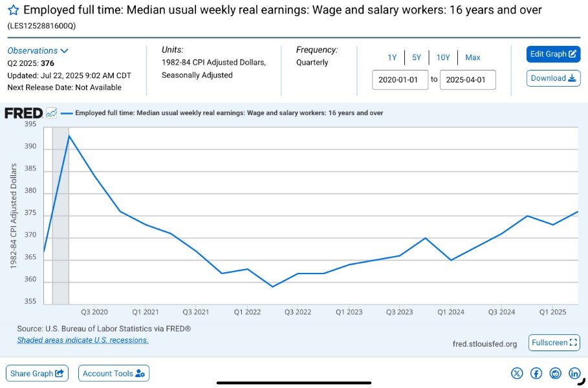
Task: Click the chart icon next to FRED logo
Action: (52, 113)
